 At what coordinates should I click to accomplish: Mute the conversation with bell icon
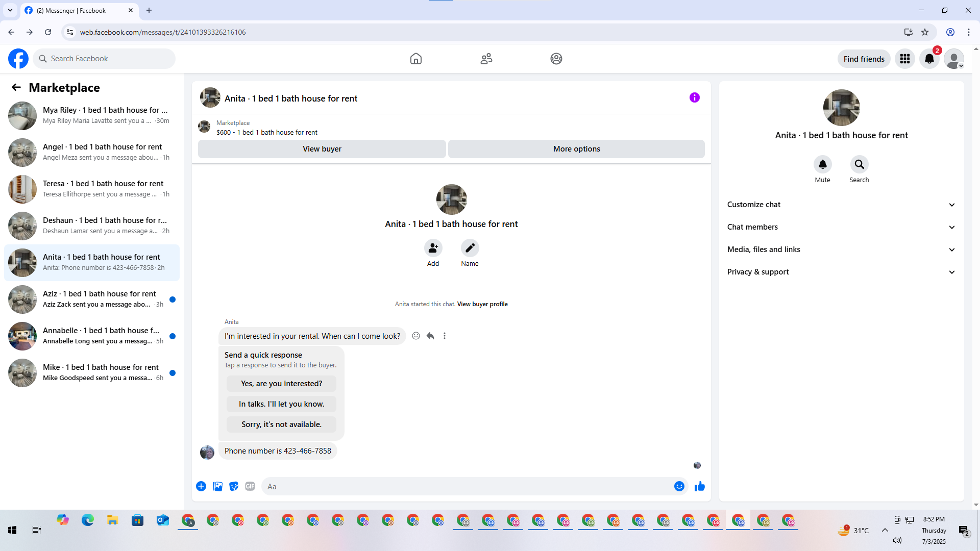point(822,164)
